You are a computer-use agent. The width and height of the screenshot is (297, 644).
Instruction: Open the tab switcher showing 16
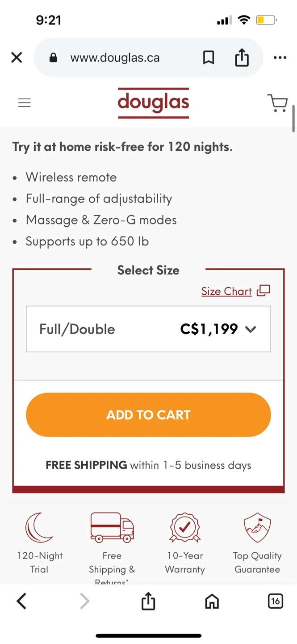point(275,602)
